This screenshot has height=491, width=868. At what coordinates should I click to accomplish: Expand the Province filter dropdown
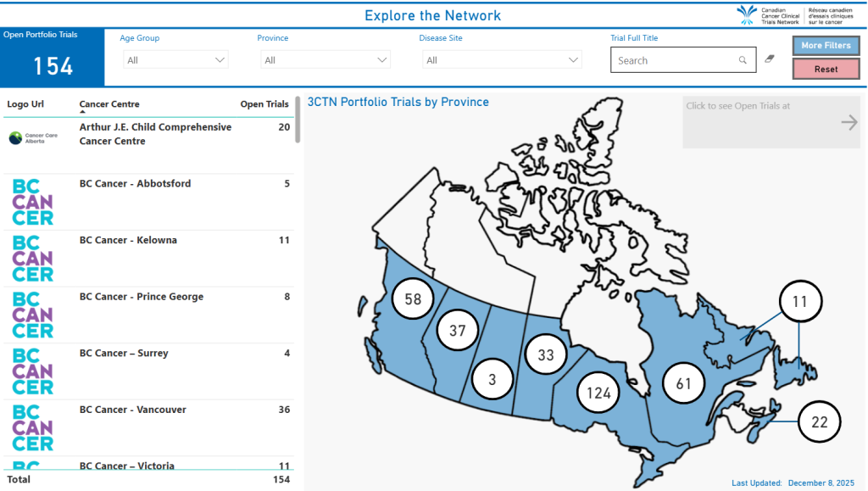[325, 60]
